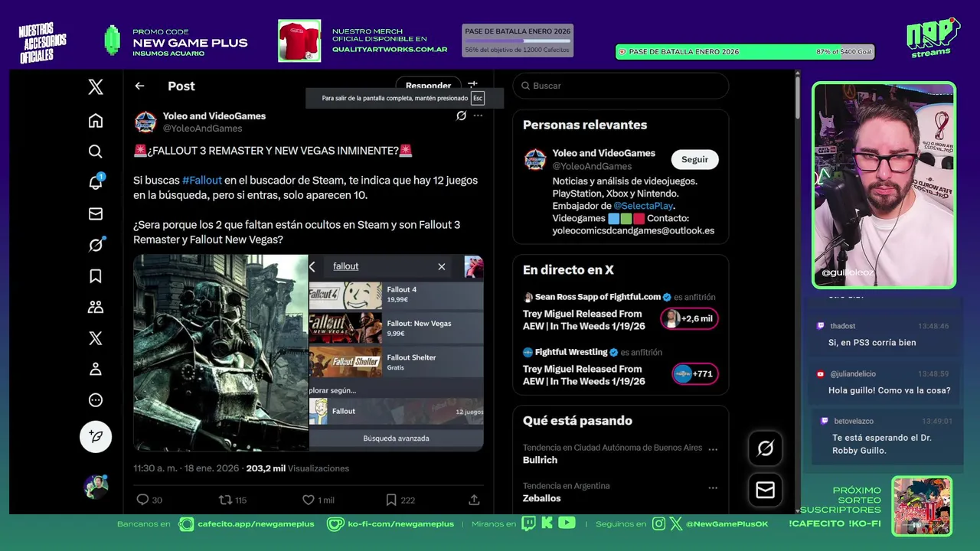This screenshot has height=551, width=980.
Task: Open Premium X icon in sidebar
Action: point(96,338)
